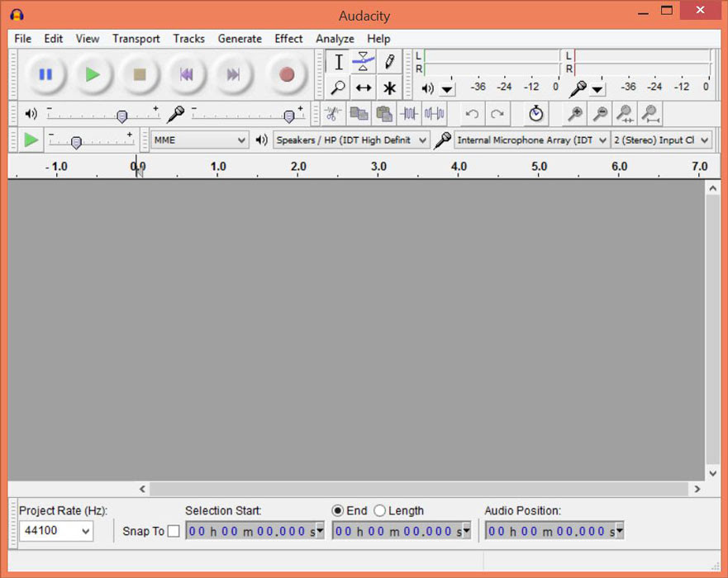The width and height of the screenshot is (728, 578).
Task: Select the Time Shift tool
Action: 363,88
